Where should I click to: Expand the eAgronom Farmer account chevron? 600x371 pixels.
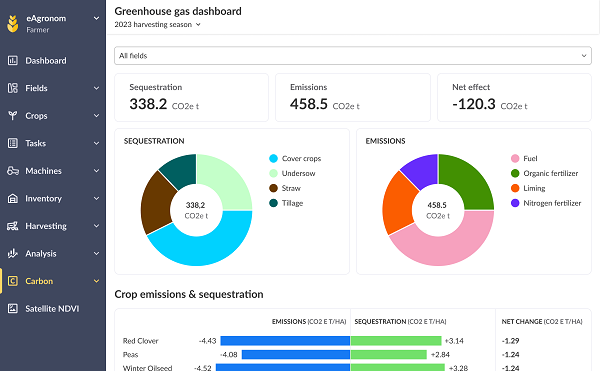[96, 18]
